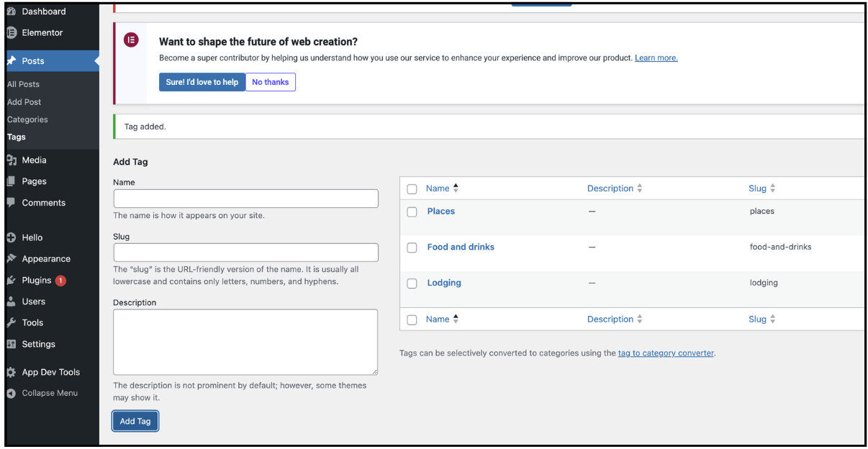
Task: Open All Posts in the sidebar
Action: 23,84
